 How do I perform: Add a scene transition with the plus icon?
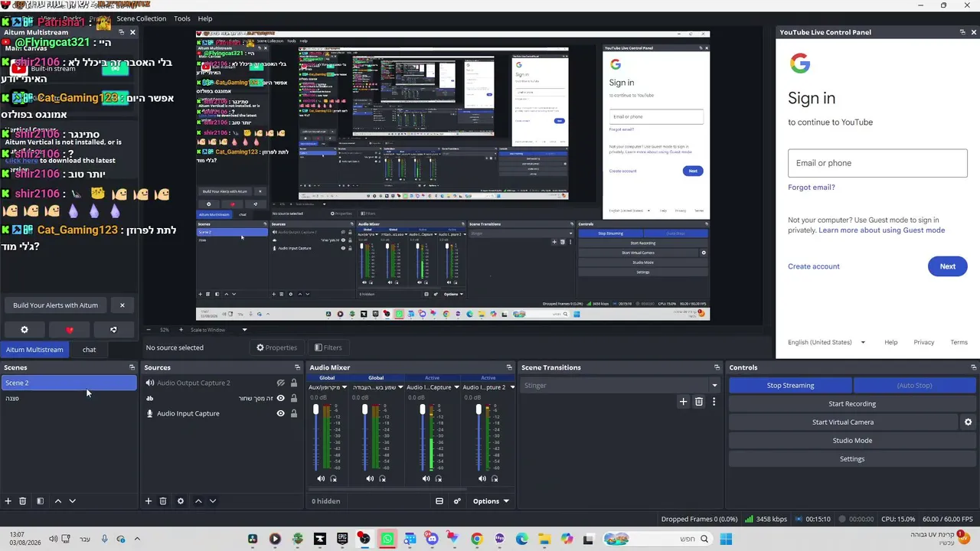(684, 401)
